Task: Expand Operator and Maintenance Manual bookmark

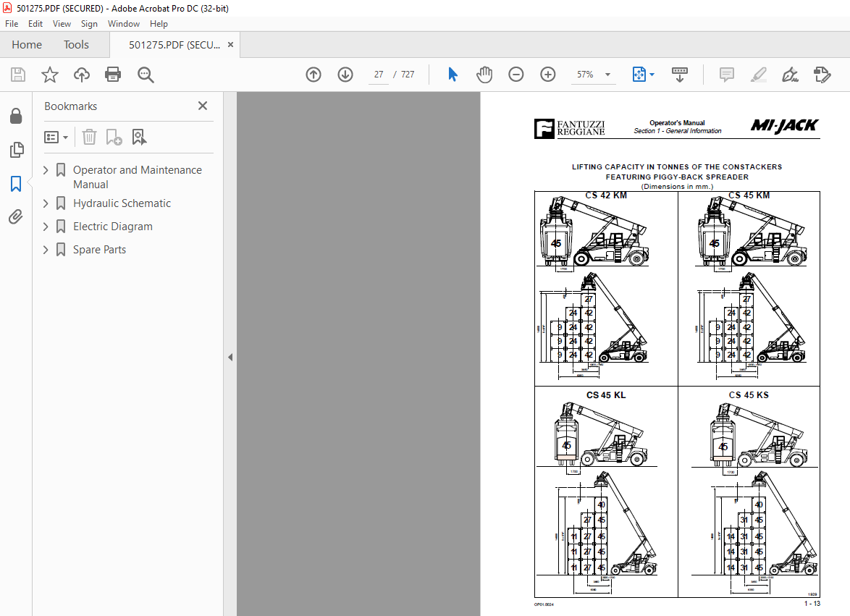Action: click(x=46, y=170)
